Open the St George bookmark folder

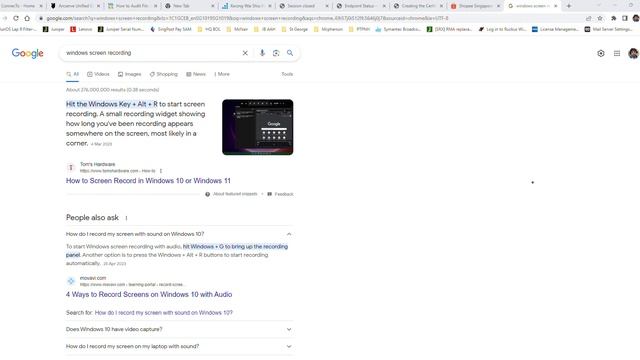coord(295,29)
